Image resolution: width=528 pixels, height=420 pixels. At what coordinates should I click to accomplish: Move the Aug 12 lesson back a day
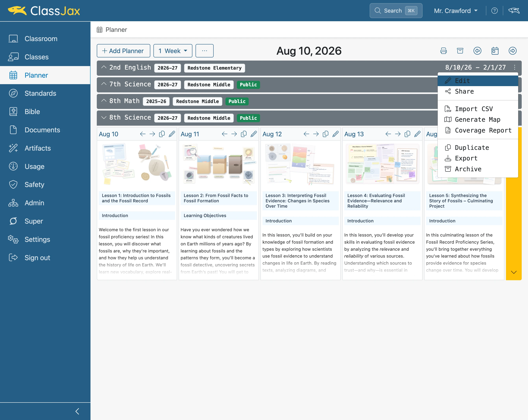point(306,134)
